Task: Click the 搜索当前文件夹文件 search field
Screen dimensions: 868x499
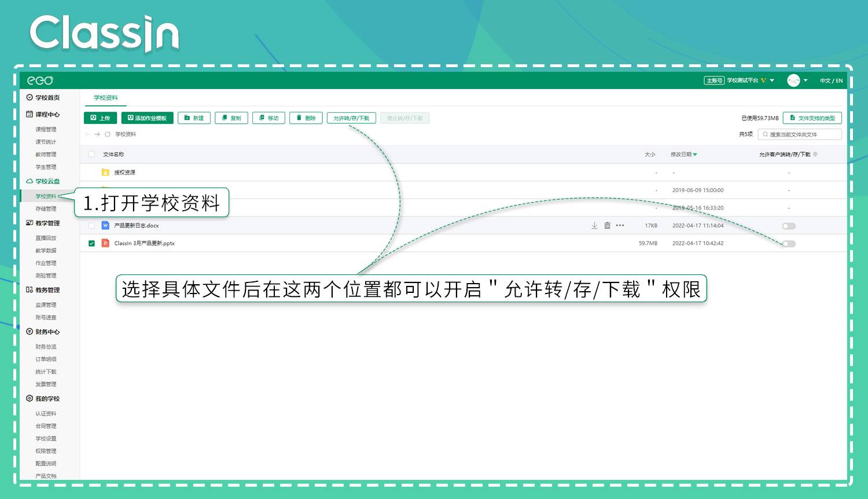Action: pyautogui.click(x=800, y=134)
